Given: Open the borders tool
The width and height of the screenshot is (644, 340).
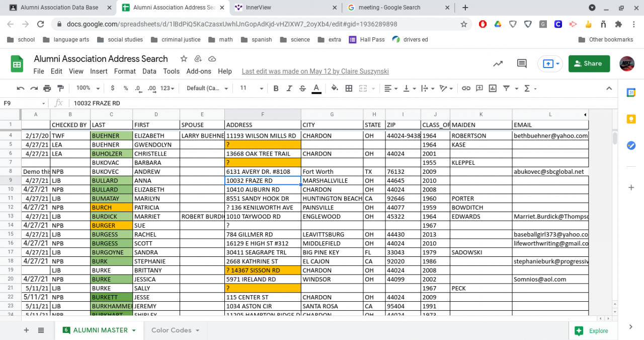Looking at the screenshot, I should coord(349,88).
